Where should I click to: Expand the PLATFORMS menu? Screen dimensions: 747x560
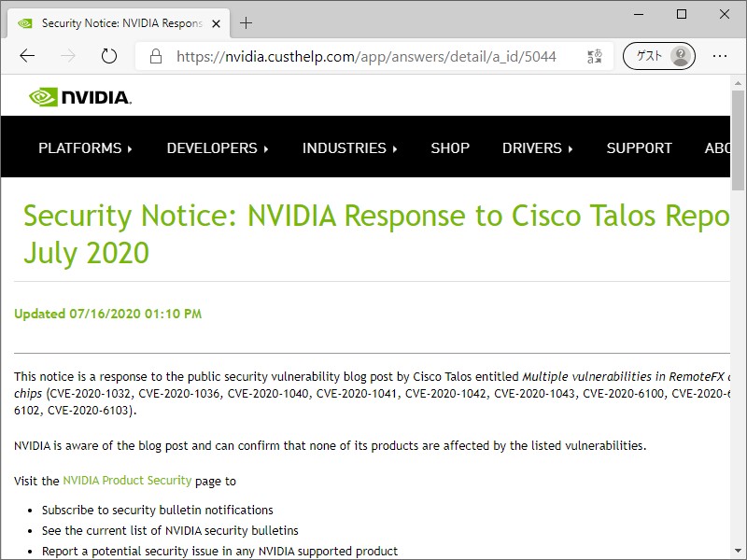[85, 147]
